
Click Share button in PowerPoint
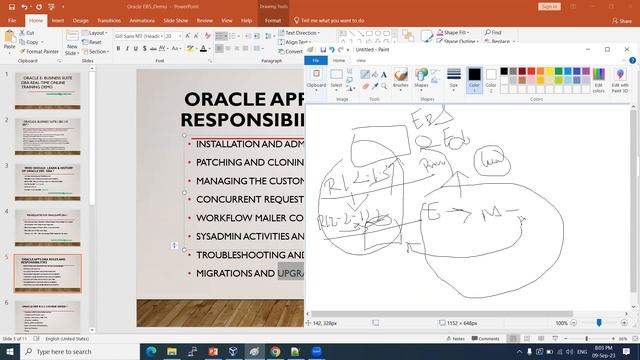point(622,20)
